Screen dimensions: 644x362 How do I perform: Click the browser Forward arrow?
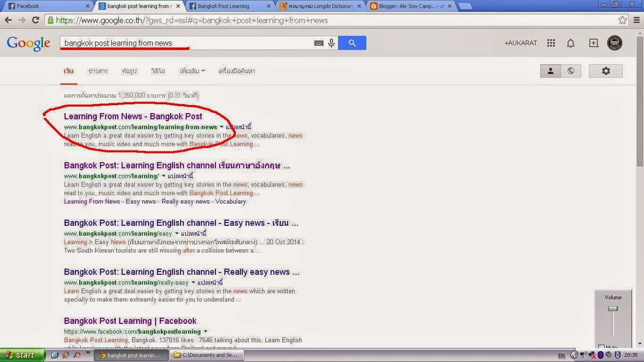[x=22, y=20]
